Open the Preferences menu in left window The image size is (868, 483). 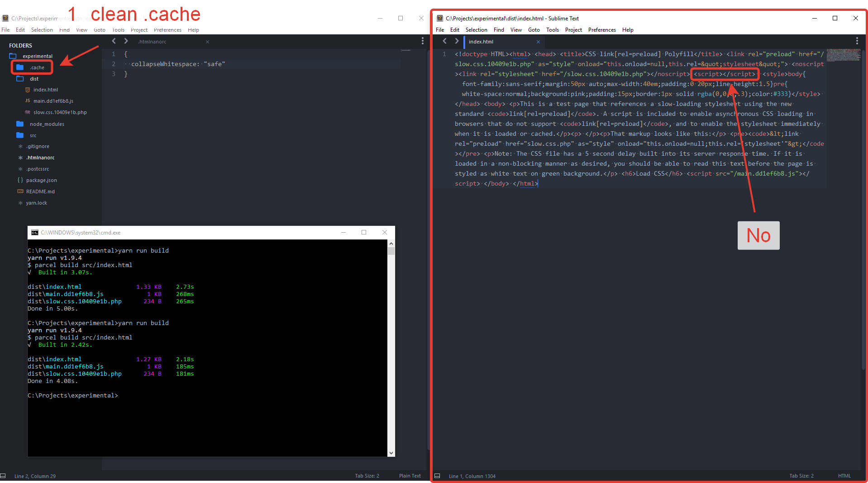167,30
